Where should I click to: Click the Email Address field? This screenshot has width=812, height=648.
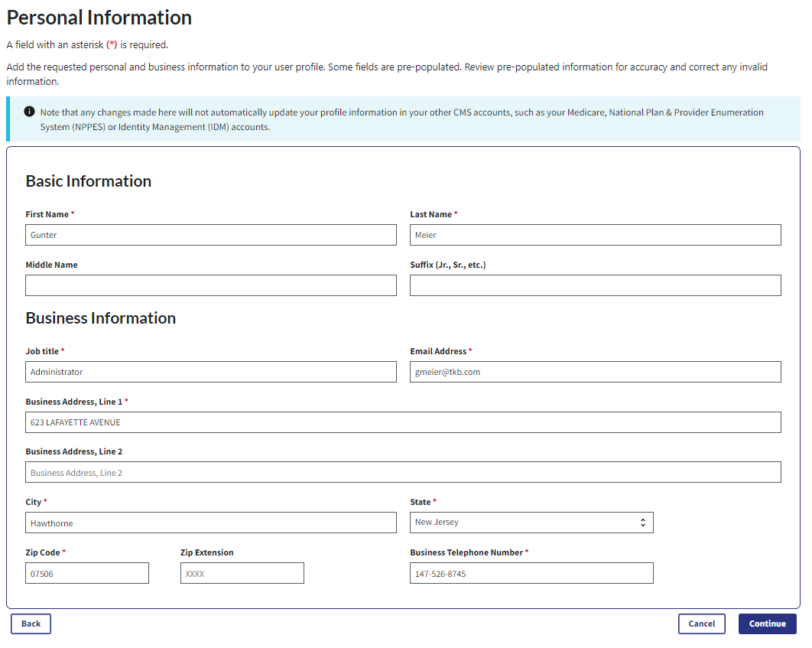click(595, 372)
